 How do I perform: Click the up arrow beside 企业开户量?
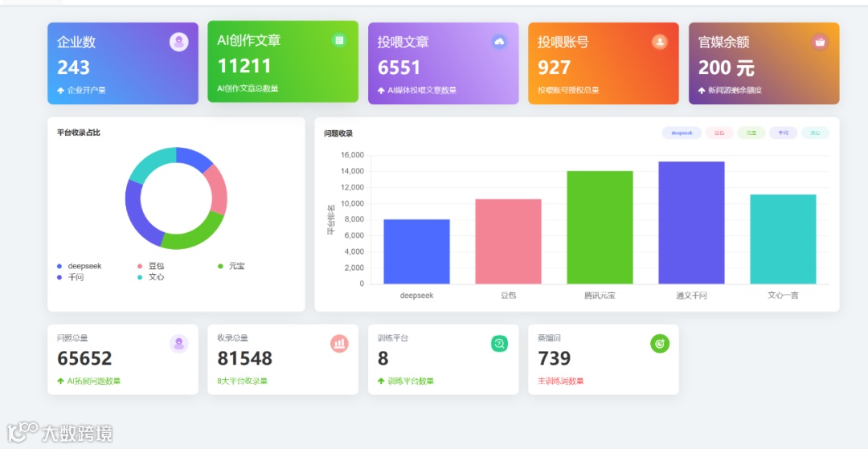[x=60, y=90]
